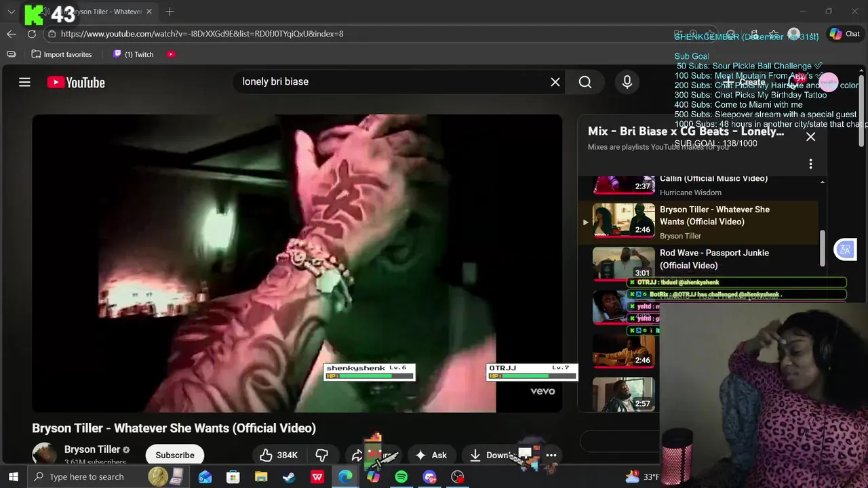The height and width of the screenshot is (488, 868).
Task: Close the Mix playlist panel
Action: 810,137
